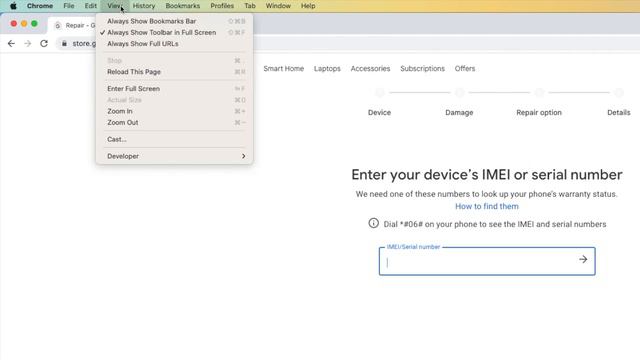
Task: Click the Details progress step
Action: click(619, 112)
